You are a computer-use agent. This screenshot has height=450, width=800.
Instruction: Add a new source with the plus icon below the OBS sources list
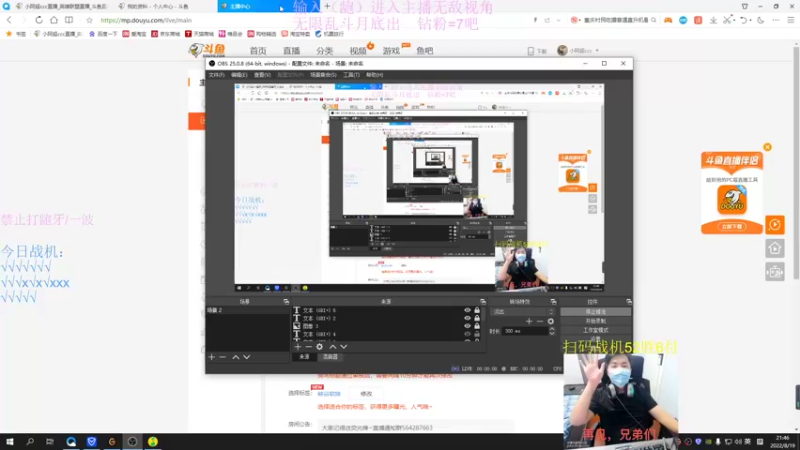[x=298, y=347]
